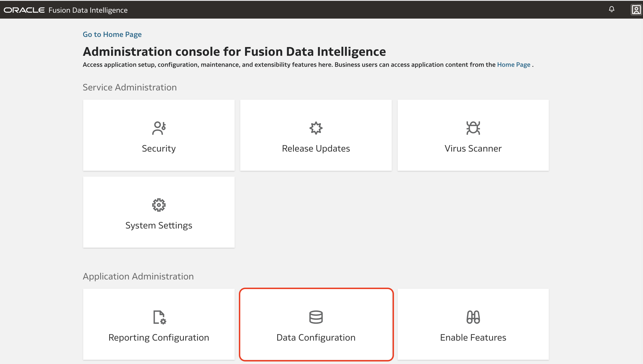Click the Release Updates starburst icon
Viewport: 643px width, 364px height.
click(x=316, y=128)
